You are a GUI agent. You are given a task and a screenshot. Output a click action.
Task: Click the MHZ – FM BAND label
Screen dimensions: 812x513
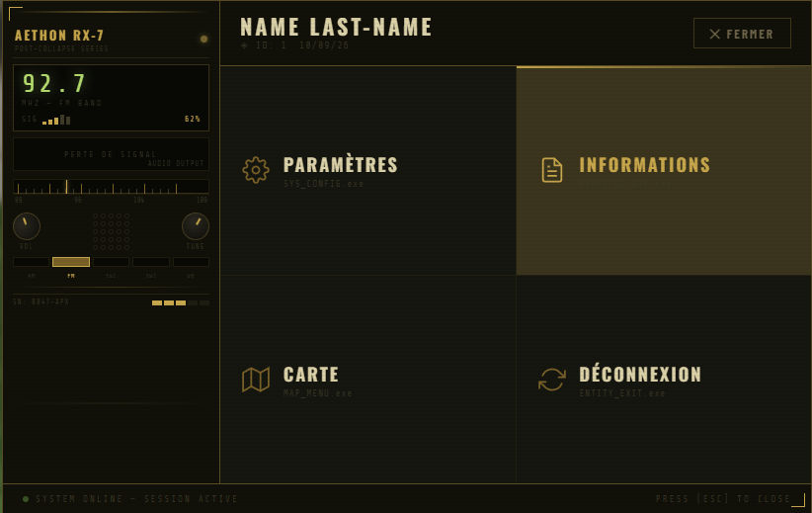(61, 103)
